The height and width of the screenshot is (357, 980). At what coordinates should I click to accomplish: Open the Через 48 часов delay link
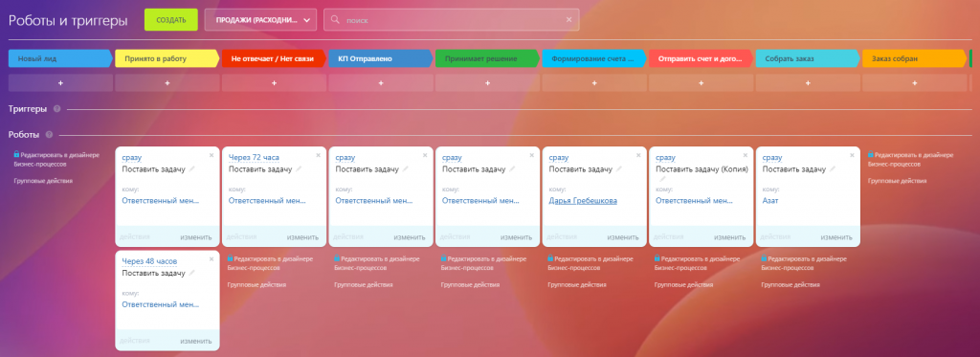click(x=149, y=261)
